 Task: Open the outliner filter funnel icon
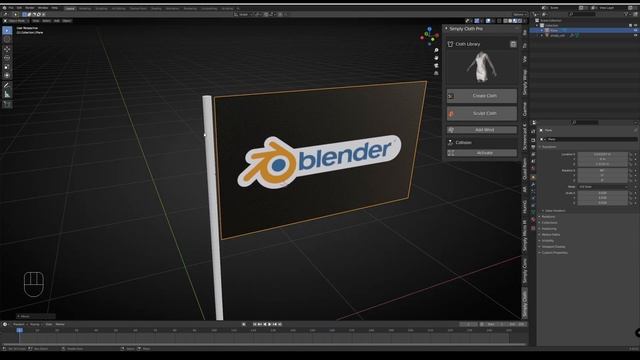point(627,14)
